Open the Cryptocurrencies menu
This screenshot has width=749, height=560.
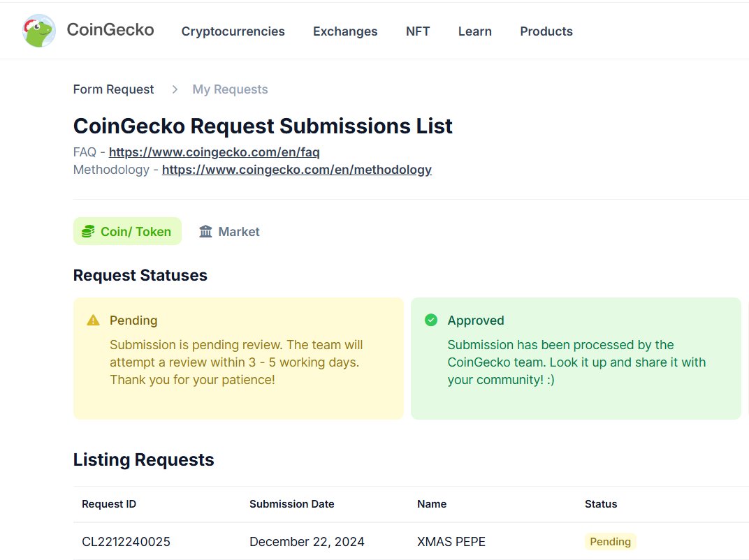coord(233,31)
